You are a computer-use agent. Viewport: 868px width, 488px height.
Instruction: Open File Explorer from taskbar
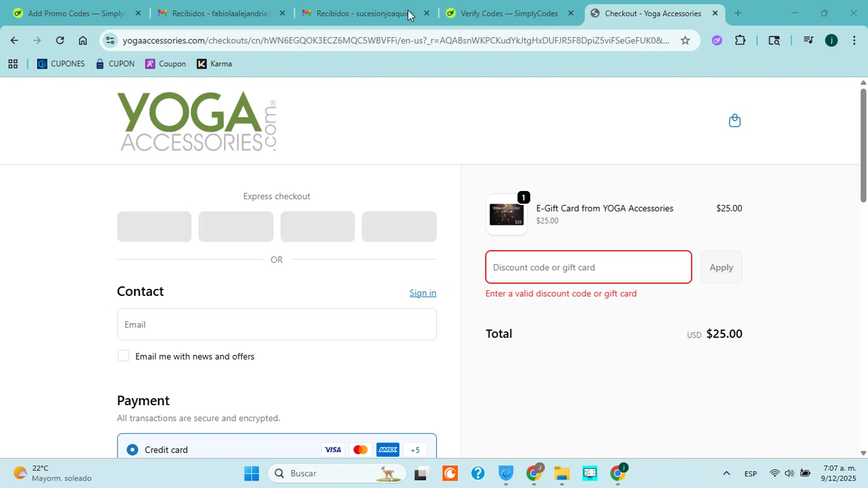click(x=561, y=474)
